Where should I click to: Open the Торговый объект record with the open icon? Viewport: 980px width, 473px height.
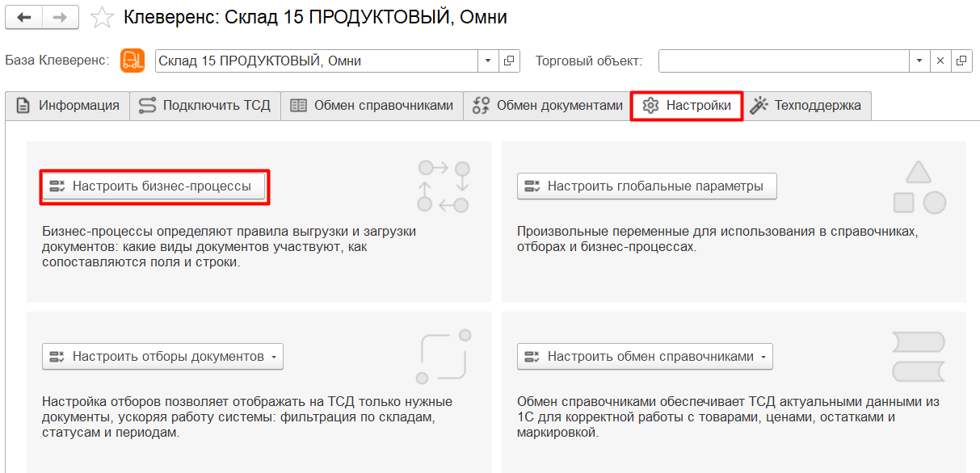[x=961, y=61]
